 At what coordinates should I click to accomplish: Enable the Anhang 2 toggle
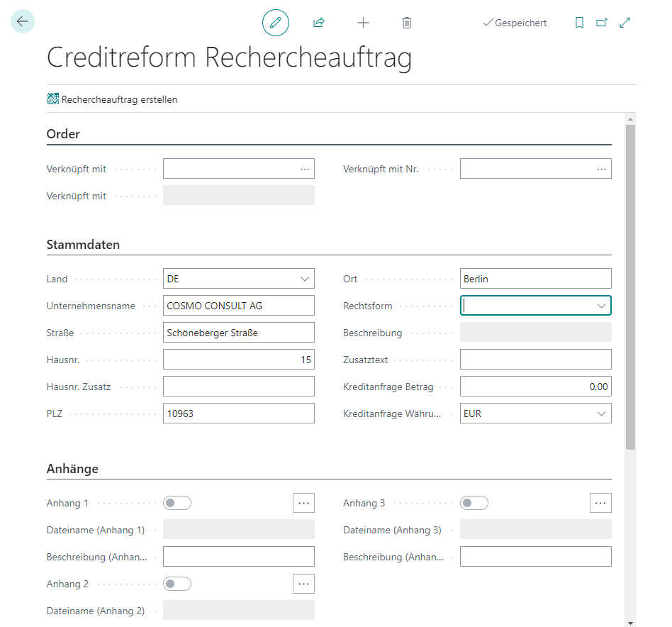177,583
